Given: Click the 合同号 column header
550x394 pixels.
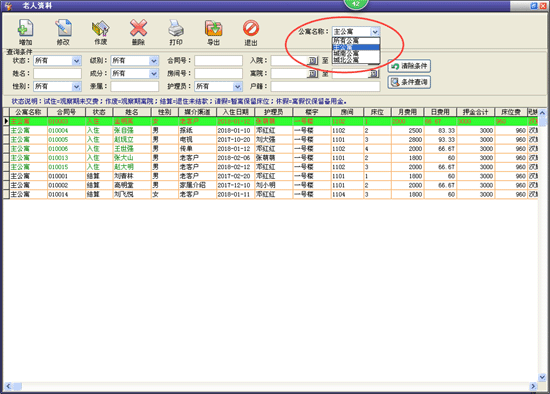Looking at the screenshot, I should [66, 112].
